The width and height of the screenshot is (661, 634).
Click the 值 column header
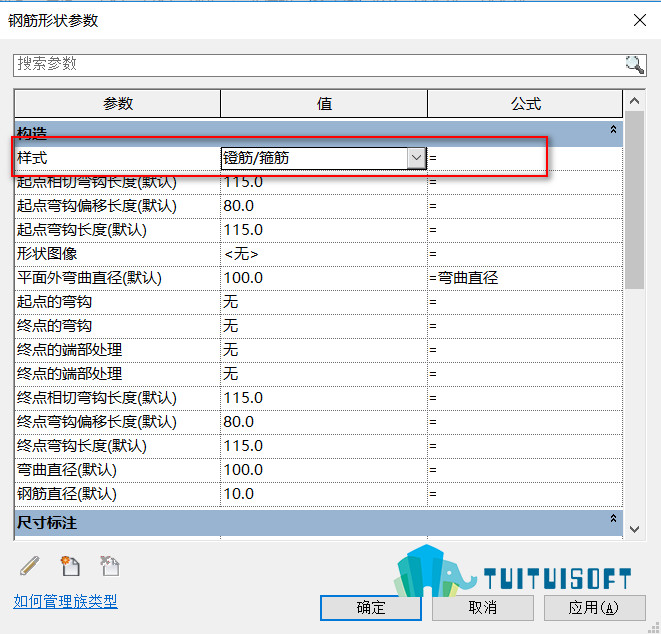pos(324,103)
